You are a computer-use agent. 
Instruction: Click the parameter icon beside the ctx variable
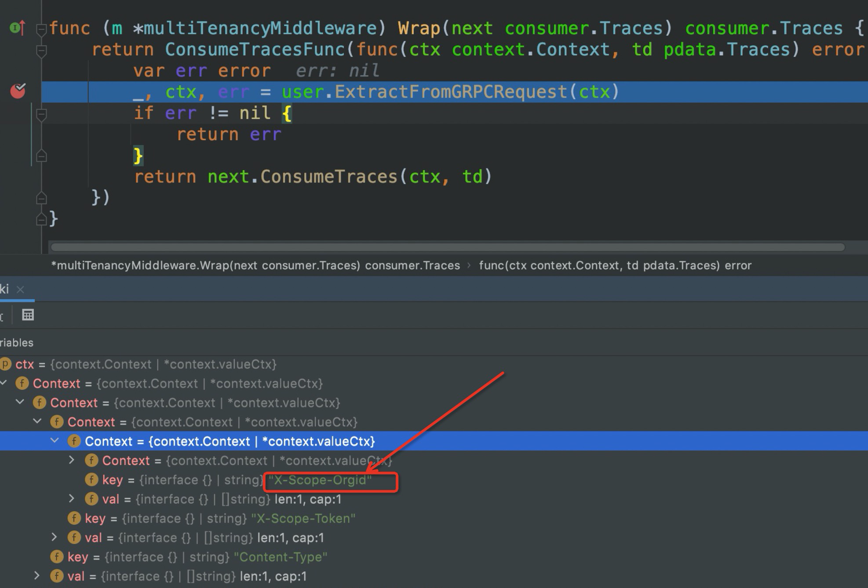click(5, 364)
